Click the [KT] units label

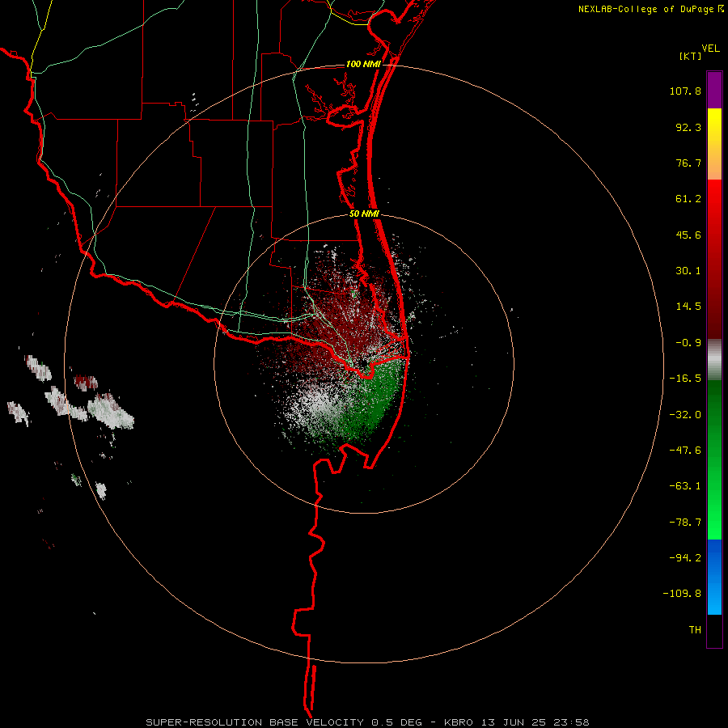[691, 57]
